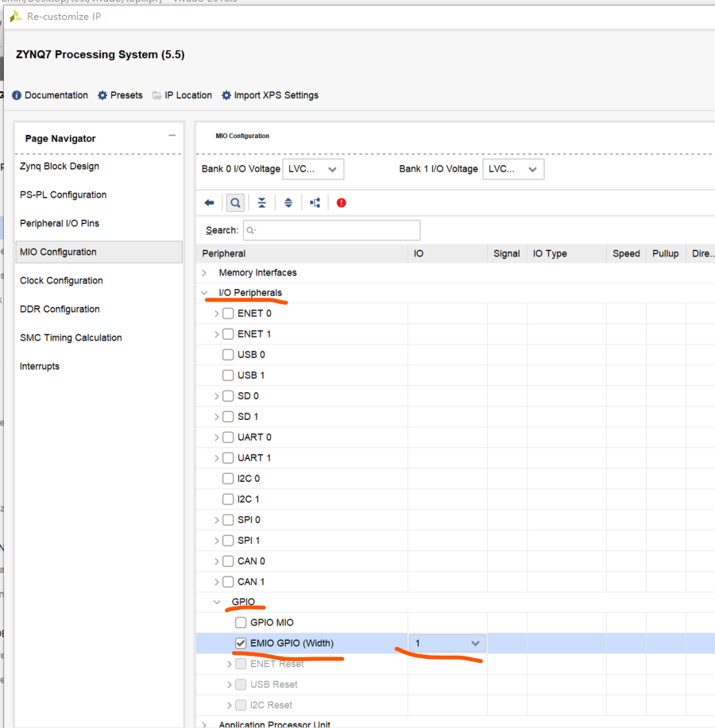Open Documentation info icon link
Image resolution: width=715 pixels, height=728 pixels.
point(50,95)
